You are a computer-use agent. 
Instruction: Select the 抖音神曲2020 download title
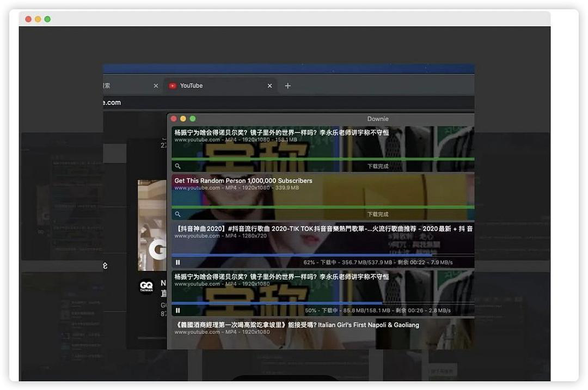(x=323, y=229)
